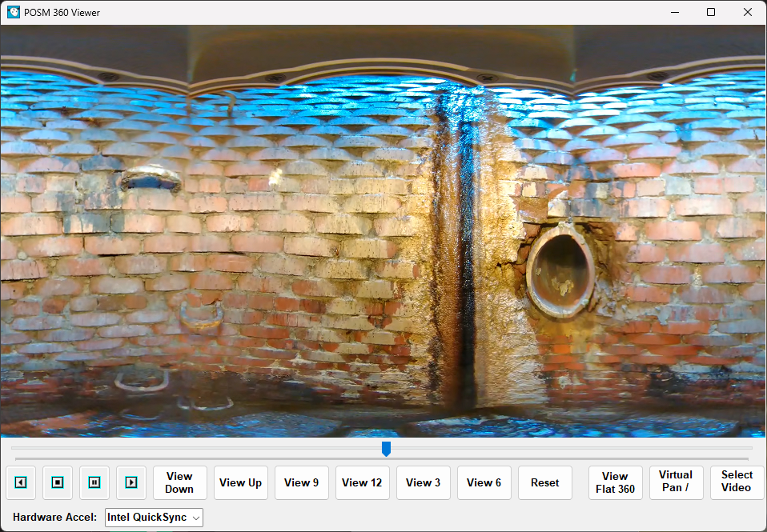This screenshot has height=532, width=767.
Task: Switch to View 9 orientation
Action: (301, 482)
